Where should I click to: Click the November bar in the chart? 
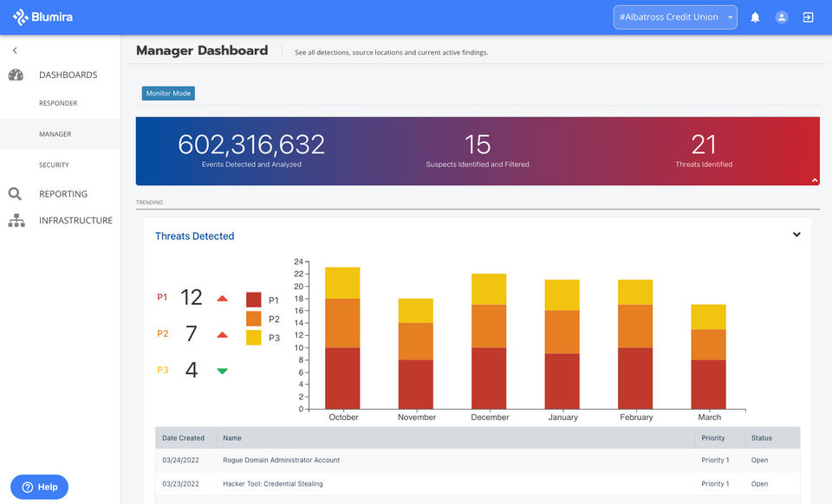(415, 354)
